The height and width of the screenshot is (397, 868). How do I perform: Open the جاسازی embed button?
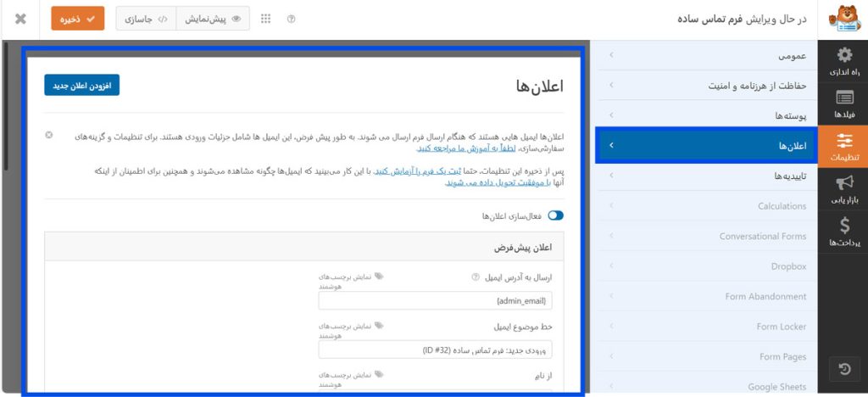[x=146, y=19]
